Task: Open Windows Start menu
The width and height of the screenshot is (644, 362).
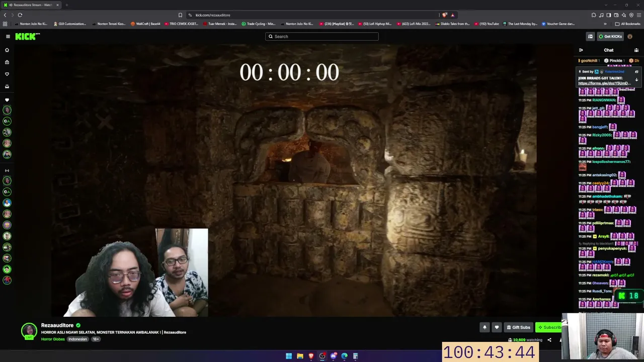Action: (289, 356)
